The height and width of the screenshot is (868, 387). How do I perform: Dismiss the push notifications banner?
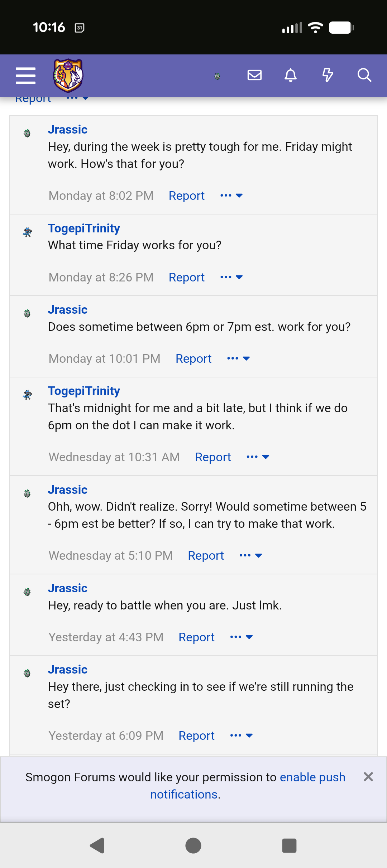pyautogui.click(x=368, y=777)
